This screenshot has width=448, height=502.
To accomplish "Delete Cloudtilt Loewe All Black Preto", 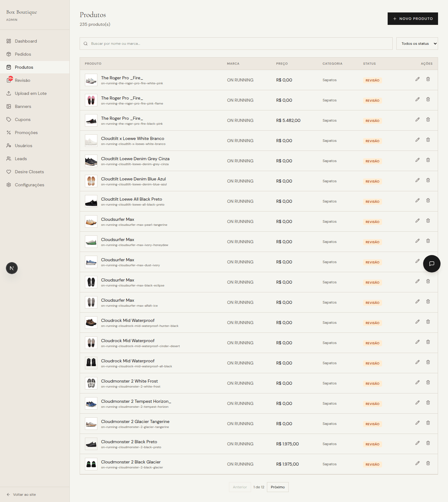I will [x=428, y=200].
